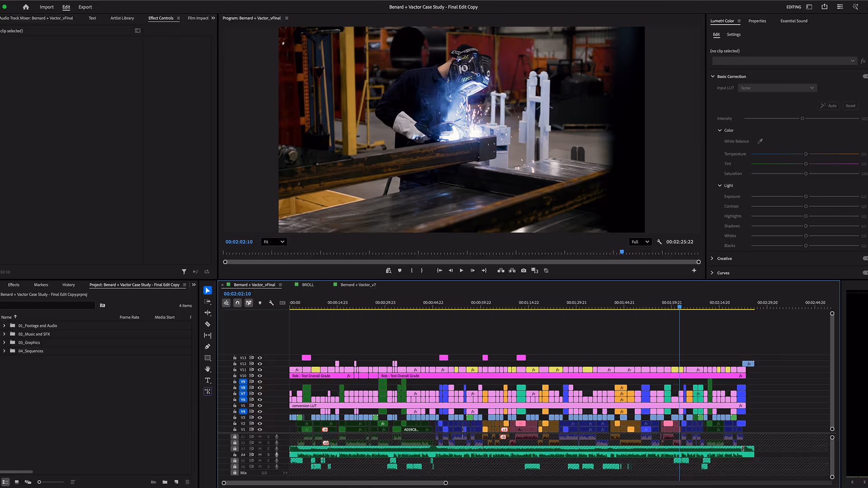Click the Export Frame camera icon
Viewport: 868px width, 488px height.
524,270
